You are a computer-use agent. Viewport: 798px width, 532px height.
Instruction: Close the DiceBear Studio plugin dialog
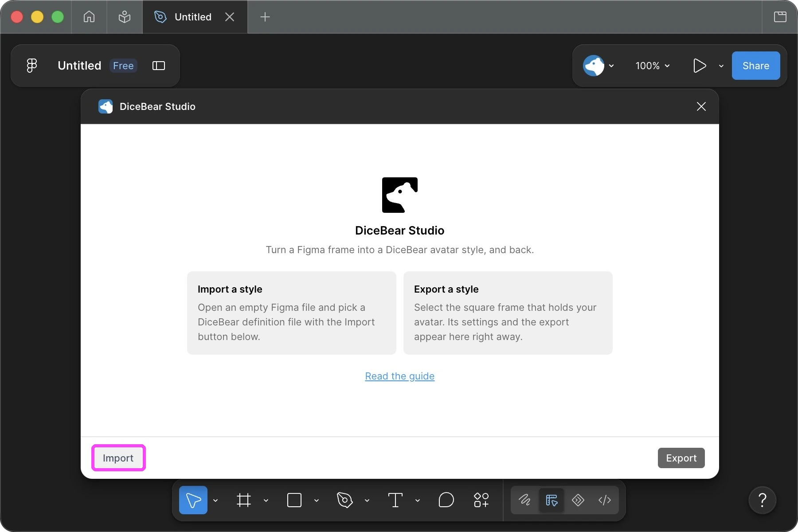(x=701, y=106)
